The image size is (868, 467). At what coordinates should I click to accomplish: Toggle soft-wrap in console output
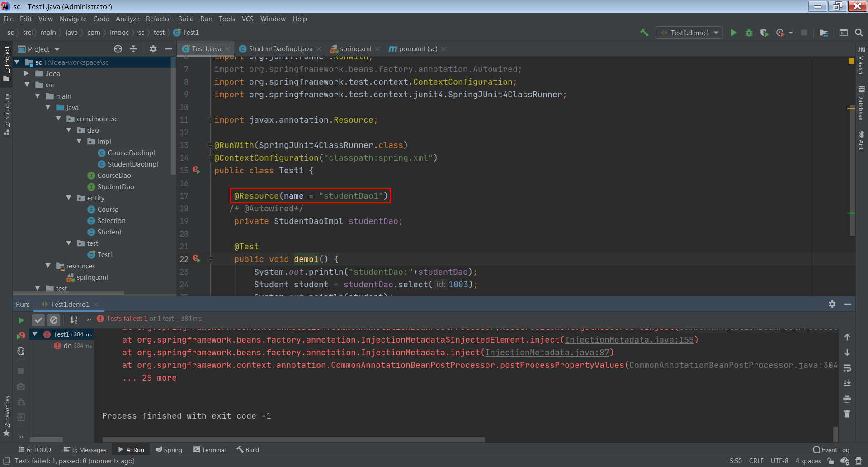coord(847,368)
